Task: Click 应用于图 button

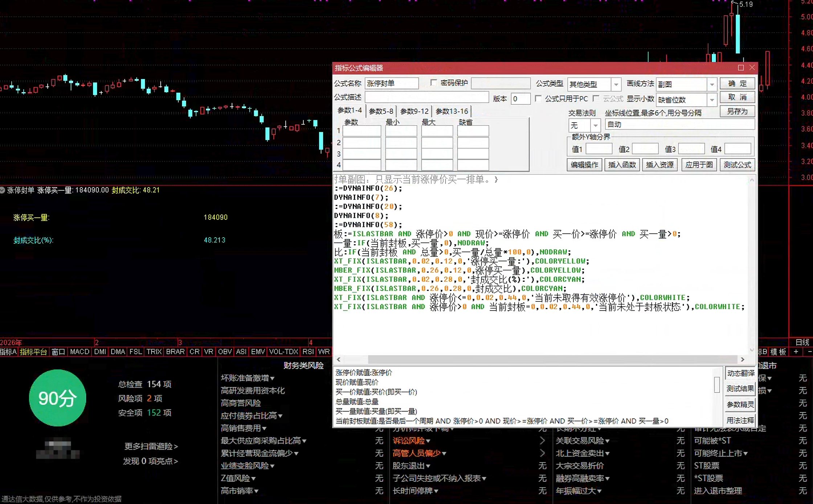Action: (x=699, y=165)
